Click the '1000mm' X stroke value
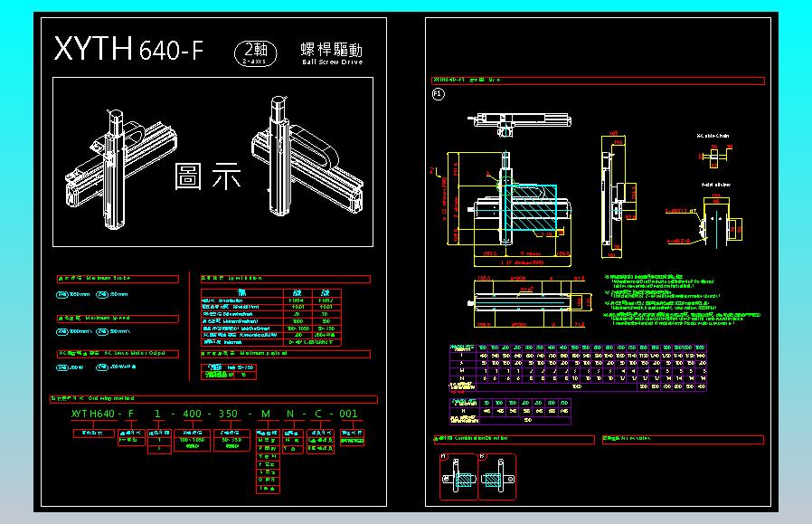The width and height of the screenshot is (812, 524). [x=80, y=294]
